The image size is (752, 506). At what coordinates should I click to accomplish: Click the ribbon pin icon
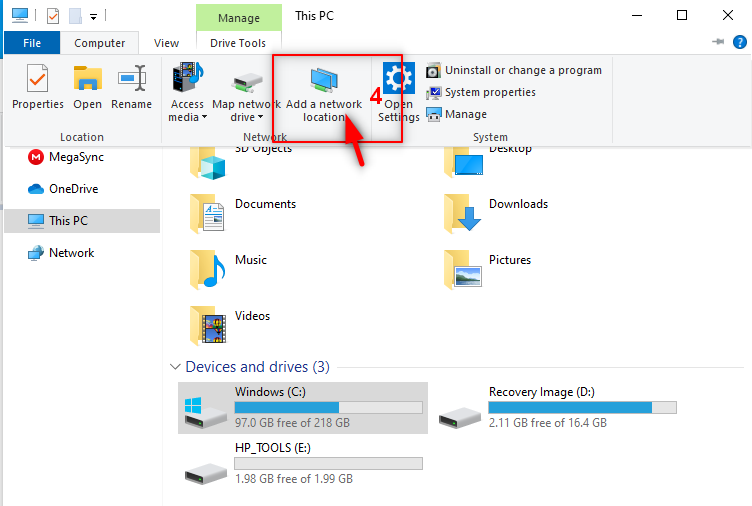point(718,42)
